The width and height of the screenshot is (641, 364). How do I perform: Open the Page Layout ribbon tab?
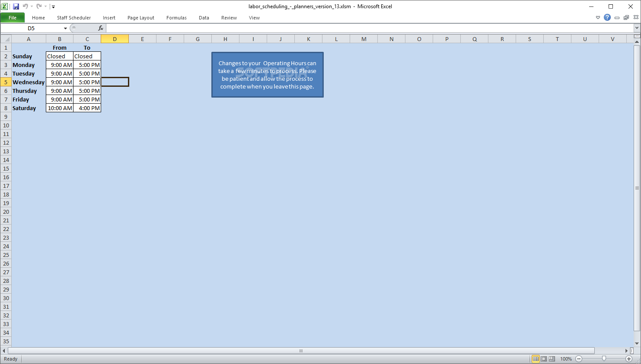141,18
